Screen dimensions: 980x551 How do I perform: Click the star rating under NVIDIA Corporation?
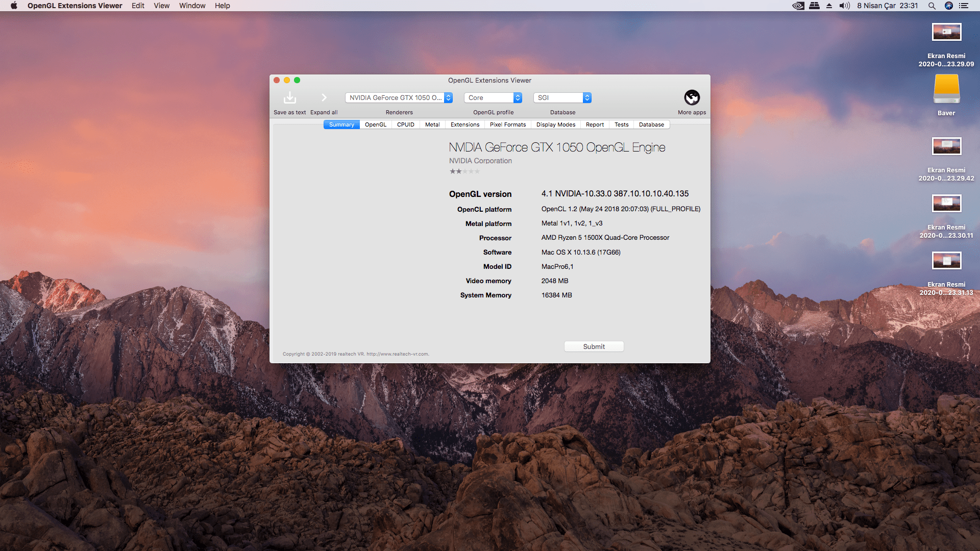pos(464,171)
